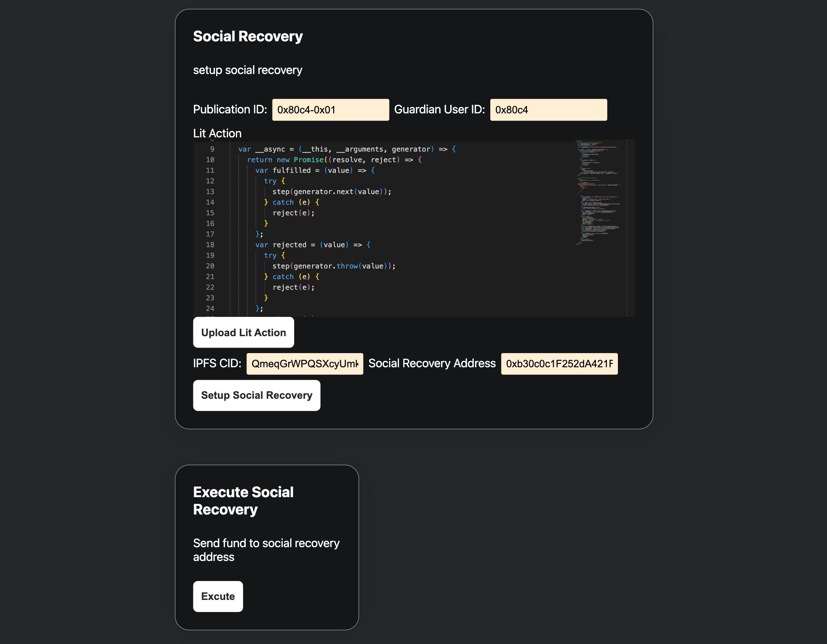827x644 pixels.
Task: Click the Social Recovery Address field
Action: (558, 364)
